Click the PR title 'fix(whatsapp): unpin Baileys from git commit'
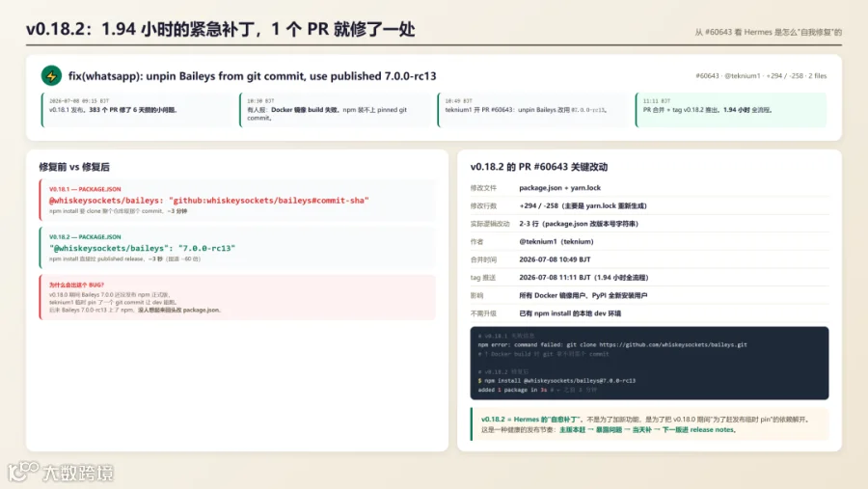 (252, 76)
